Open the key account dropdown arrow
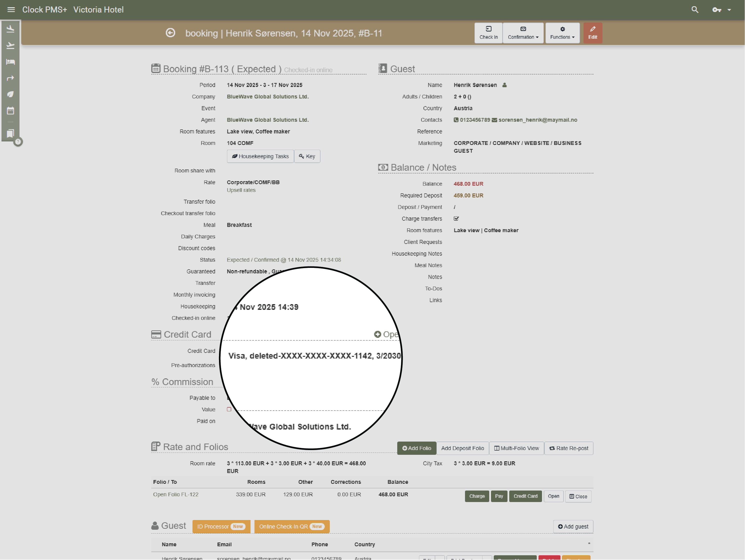This screenshot has height=560, width=745. pos(729,10)
